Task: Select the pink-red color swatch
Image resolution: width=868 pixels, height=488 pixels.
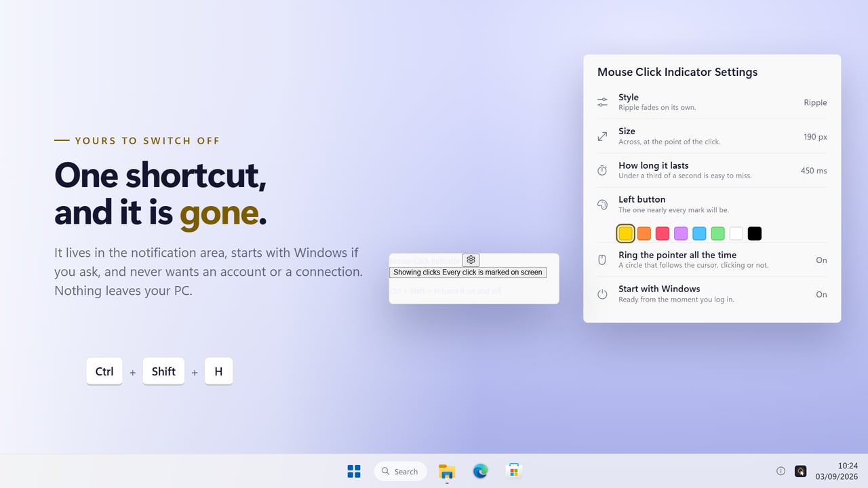Action: click(x=663, y=234)
